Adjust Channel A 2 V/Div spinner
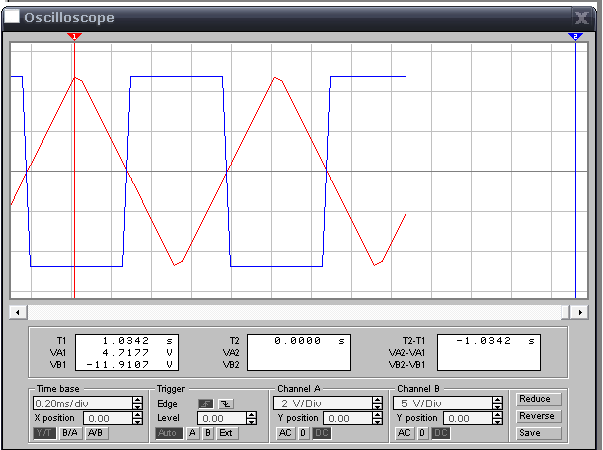Screen dimensions: 603x450 tap(377, 403)
